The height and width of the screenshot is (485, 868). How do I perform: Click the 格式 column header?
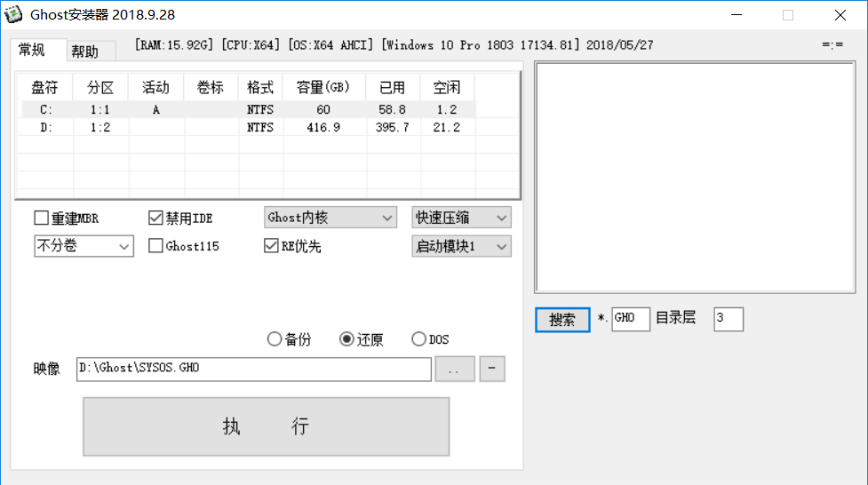click(x=260, y=87)
